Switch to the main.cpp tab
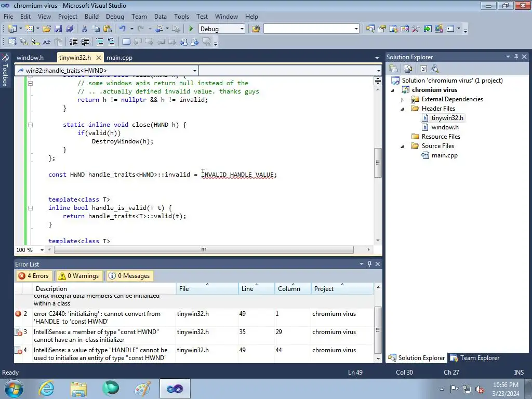This screenshot has width=532, height=399. (119, 57)
